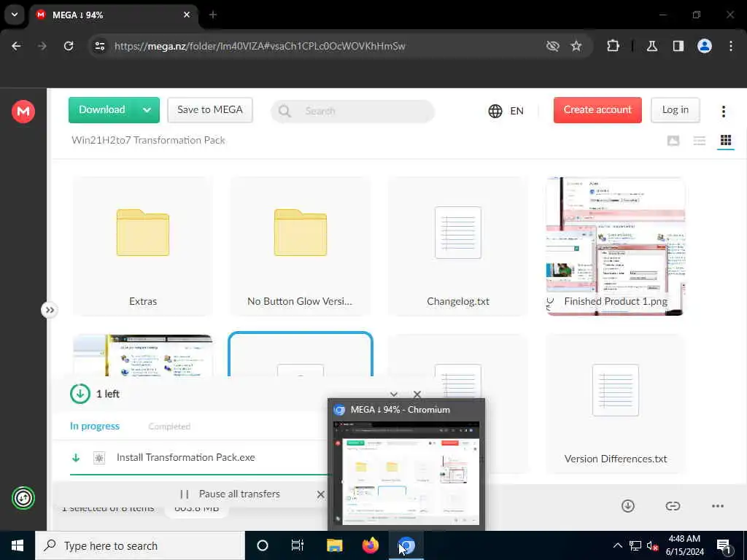Viewport: 747px width, 560px height.
Task: Close the transfers panel with X
Action: point(417,394)
